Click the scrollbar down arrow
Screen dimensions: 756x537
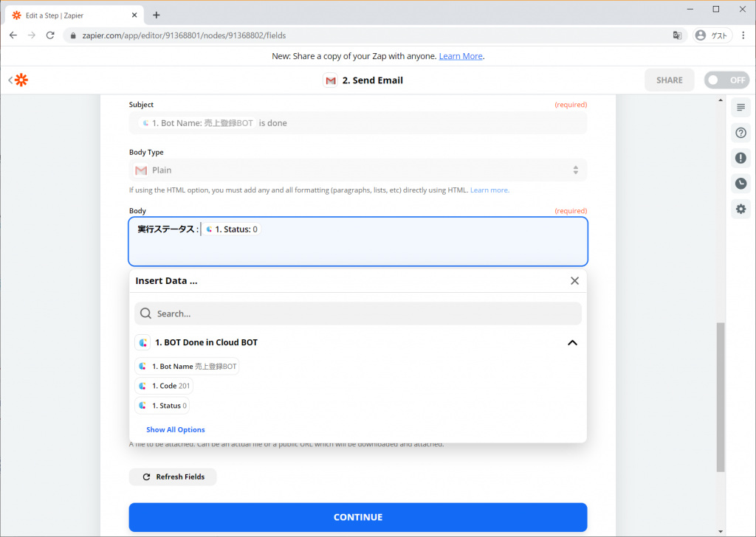[721, 532]
